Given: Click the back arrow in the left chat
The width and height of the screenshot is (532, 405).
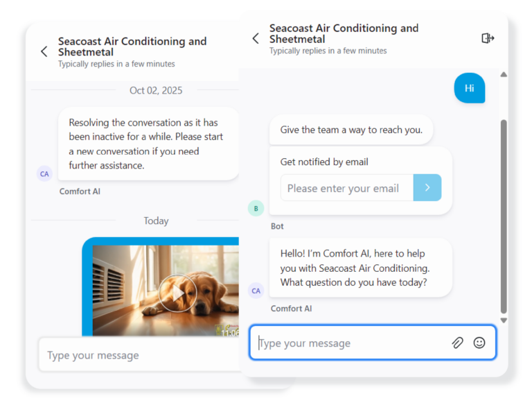Looking at the screenshot, I should click(44, 52).
